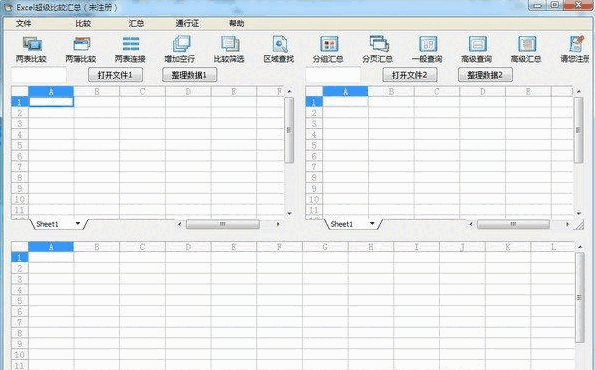Click the 打开文件1 button
Screen dimensions: 595x370
(115, 75)
